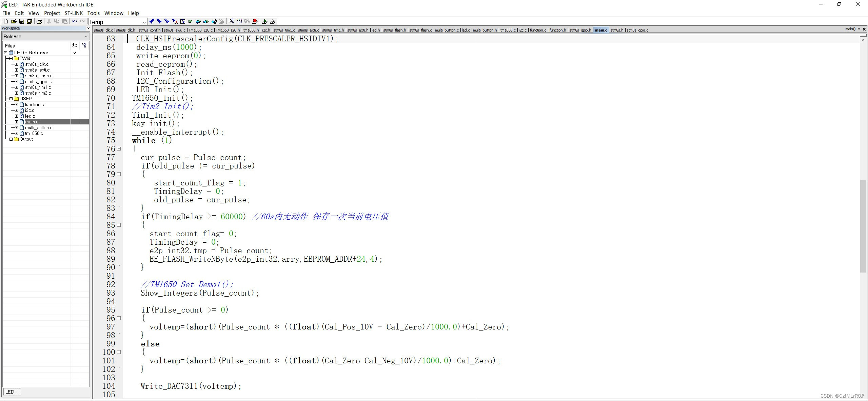868x401 pixels.
Task: Click the Undo arrow icon
Action: [74, 21]
